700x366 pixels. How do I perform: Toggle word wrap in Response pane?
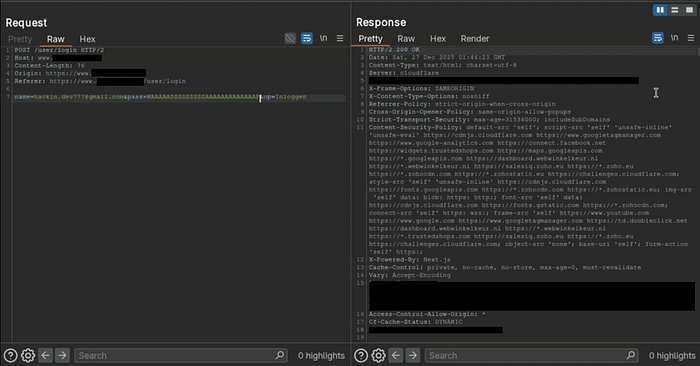(658, 38)
